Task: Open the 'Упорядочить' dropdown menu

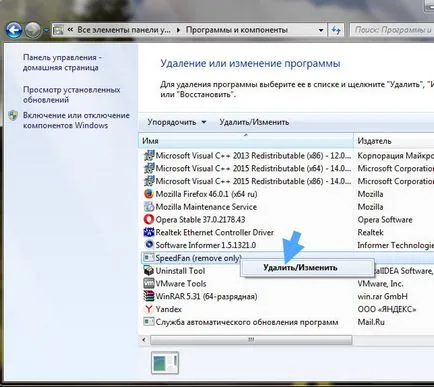Action: click(177, 122)
